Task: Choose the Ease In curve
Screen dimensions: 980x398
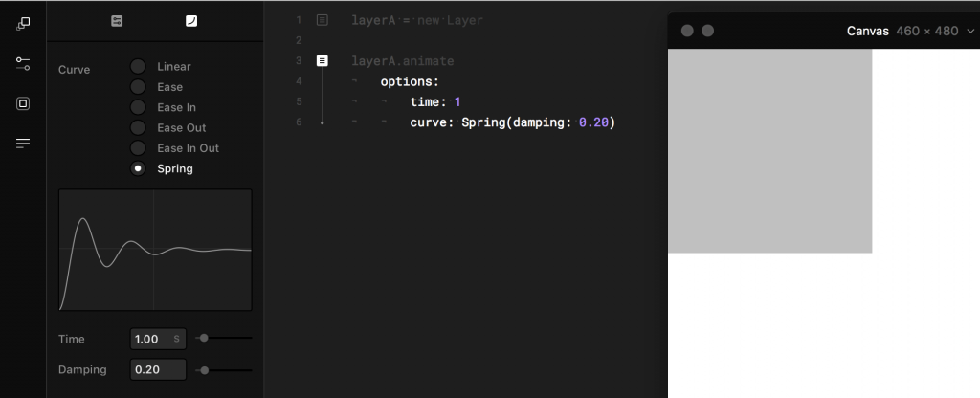Action: 138,107
